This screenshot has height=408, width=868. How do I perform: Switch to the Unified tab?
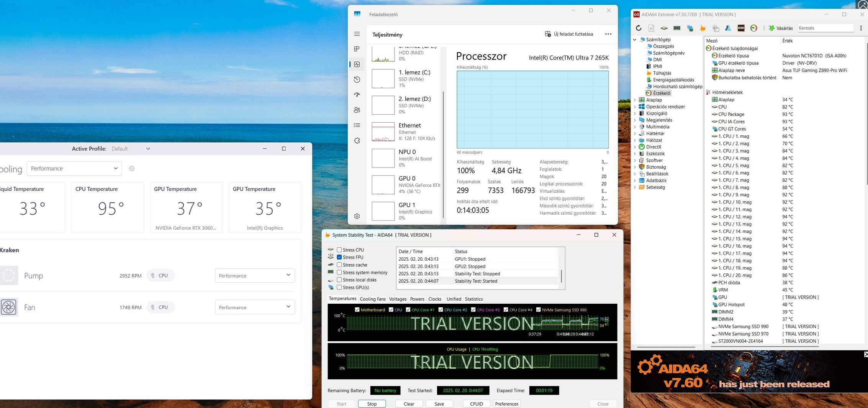click(454, 299)
